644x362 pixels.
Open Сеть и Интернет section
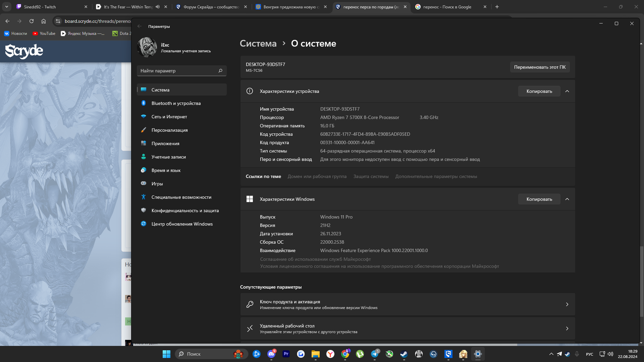(169, 117)
